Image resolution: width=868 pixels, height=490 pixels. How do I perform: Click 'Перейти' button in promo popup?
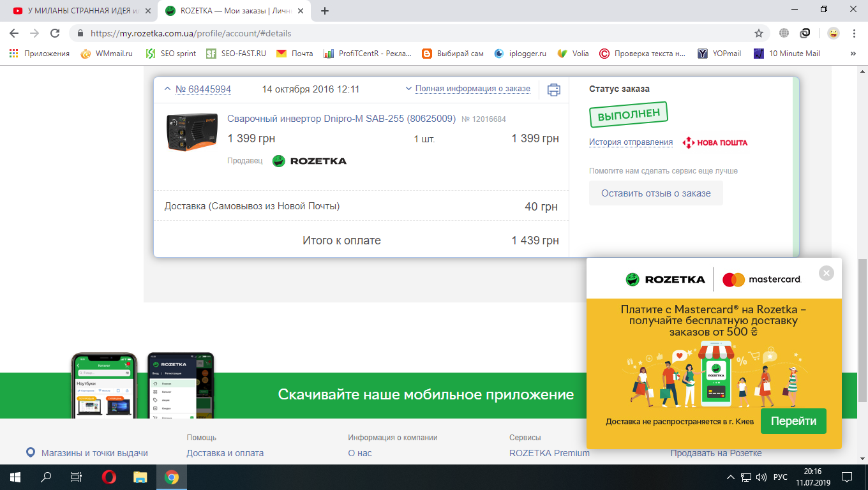(x=793, y=421)
